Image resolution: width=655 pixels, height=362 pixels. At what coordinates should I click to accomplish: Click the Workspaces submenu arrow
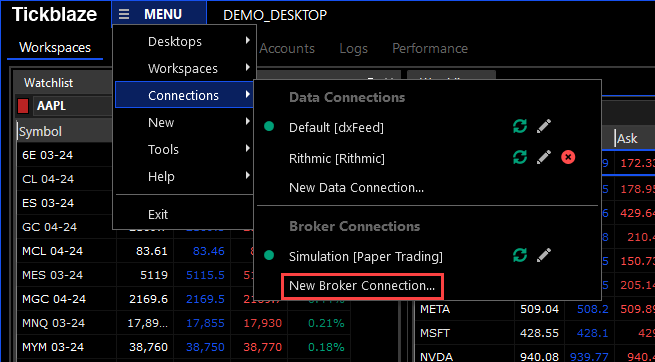tap(248, 67)
